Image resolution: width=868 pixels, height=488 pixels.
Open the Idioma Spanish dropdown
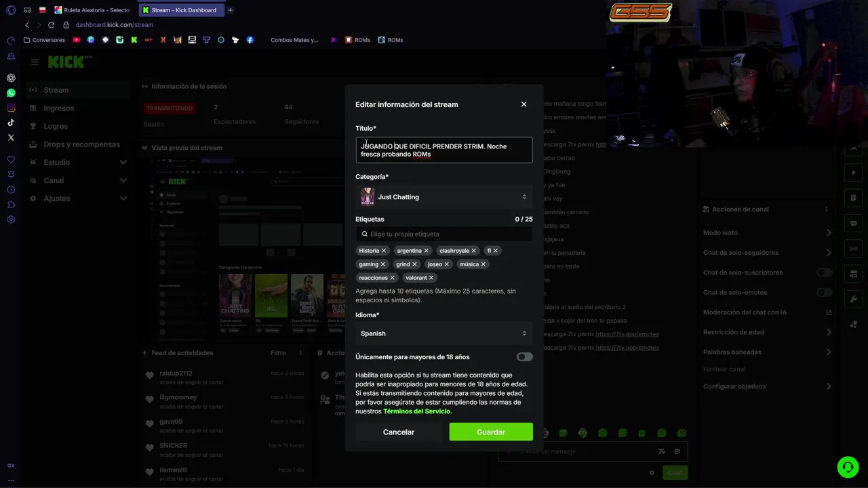(444, 333)
